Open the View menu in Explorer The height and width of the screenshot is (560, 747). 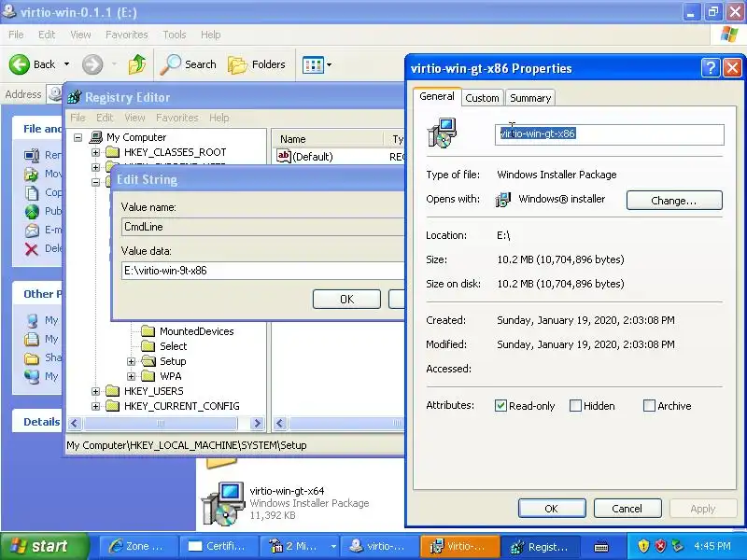click(80, 35)
